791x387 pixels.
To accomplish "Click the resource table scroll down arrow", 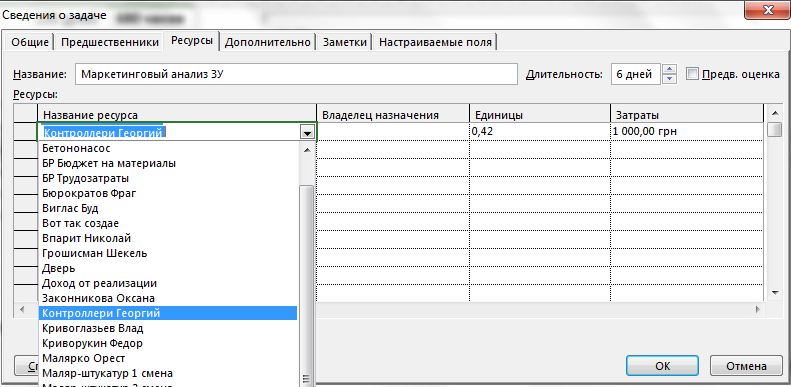I will pyautogui.click(x=774, y=292).
